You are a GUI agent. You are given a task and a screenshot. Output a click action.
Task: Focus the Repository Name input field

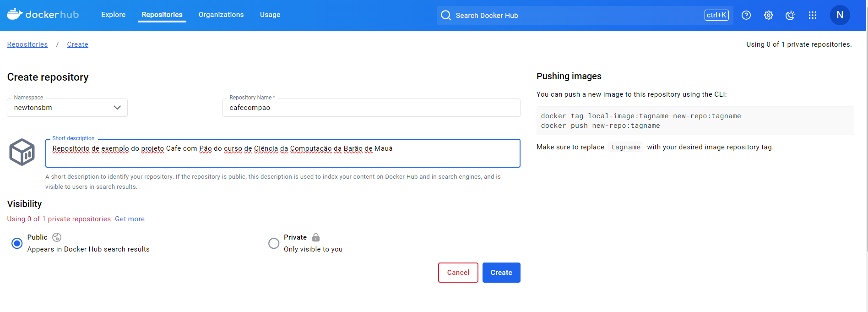click(x=371, y=108)
